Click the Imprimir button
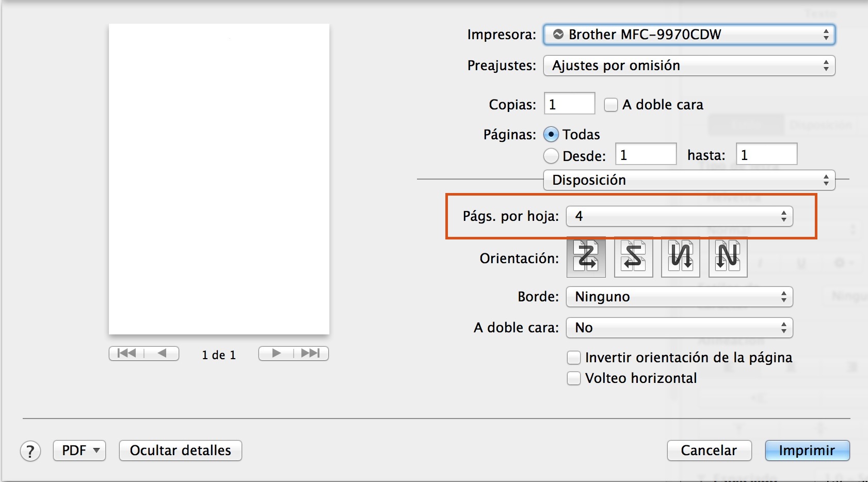The width and height of the screenshot is (868, 482). (x=807, y=451)
